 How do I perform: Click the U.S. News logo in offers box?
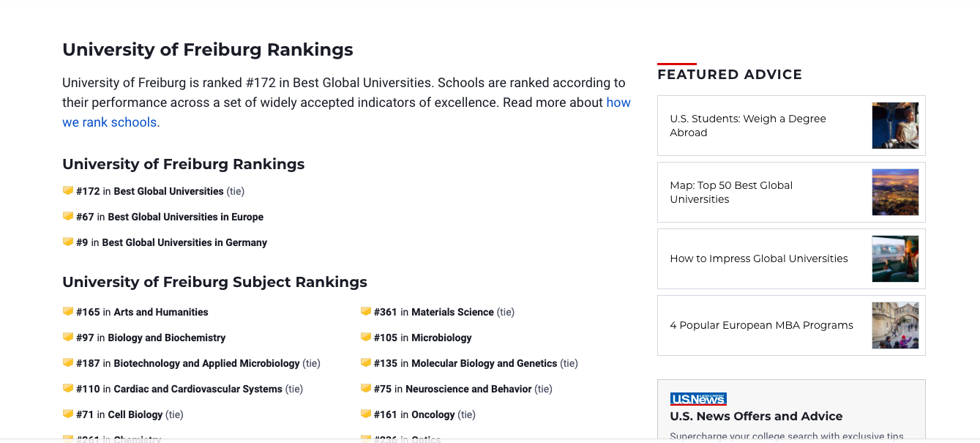tap(698, 399)
